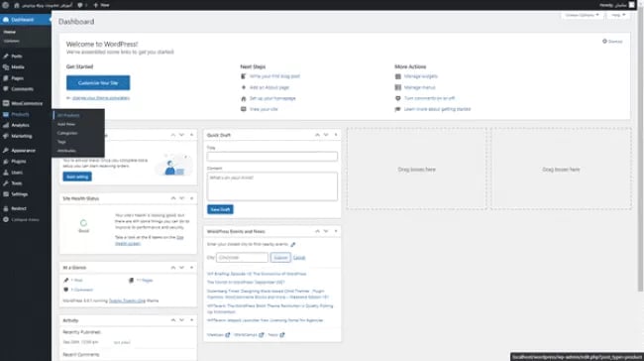This screenshot has width=644, height=361.
Task: Click the Quick Draft Content text area
Action: coord(272,186)
